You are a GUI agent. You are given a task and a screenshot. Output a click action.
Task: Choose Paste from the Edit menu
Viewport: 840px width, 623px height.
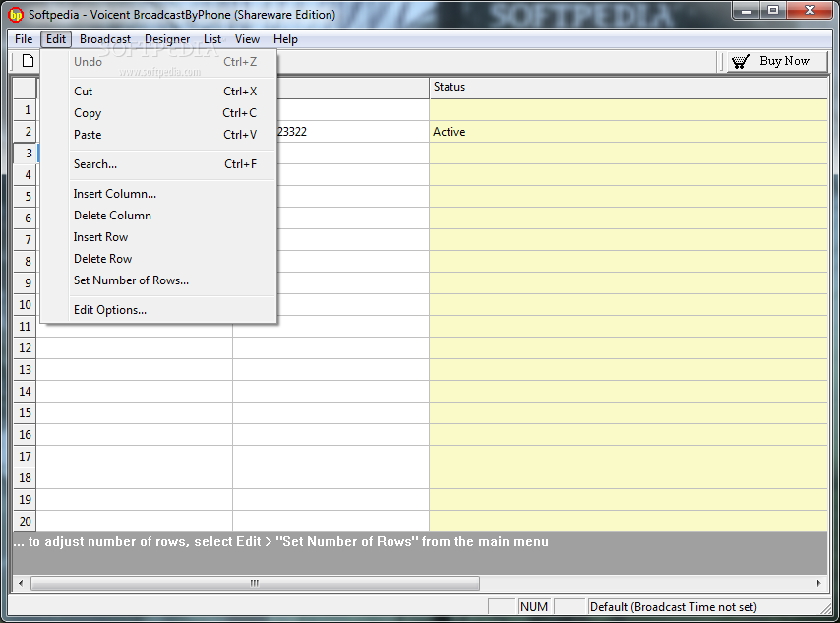point(158,135)
